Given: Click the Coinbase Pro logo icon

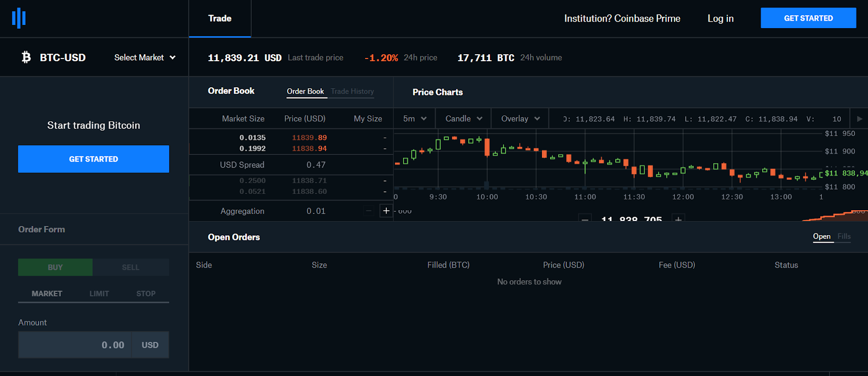Looking at the screenshot, I should click(19, 18).
